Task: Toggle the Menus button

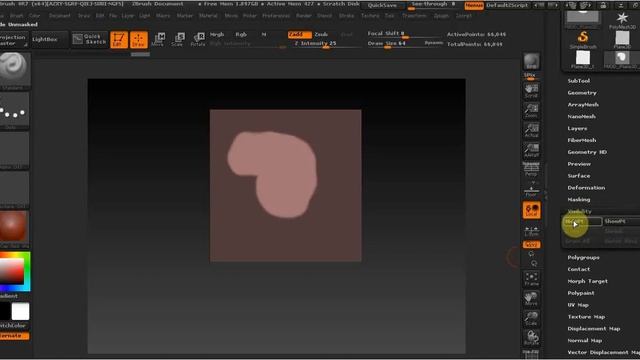Action: (473, 5)
